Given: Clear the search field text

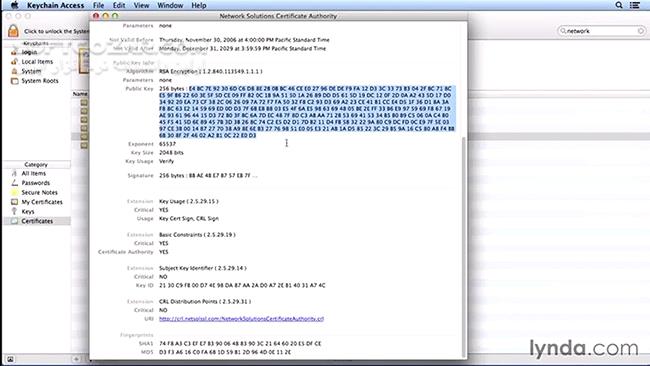Looking at the screenshot, I should (x=640, y=31).
